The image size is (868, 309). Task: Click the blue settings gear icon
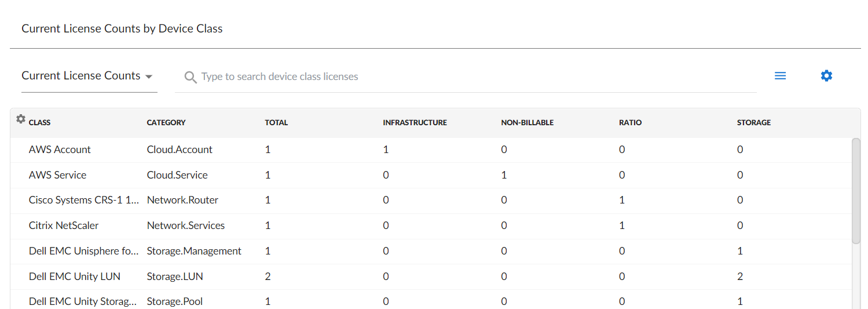[x=826, y=75]
